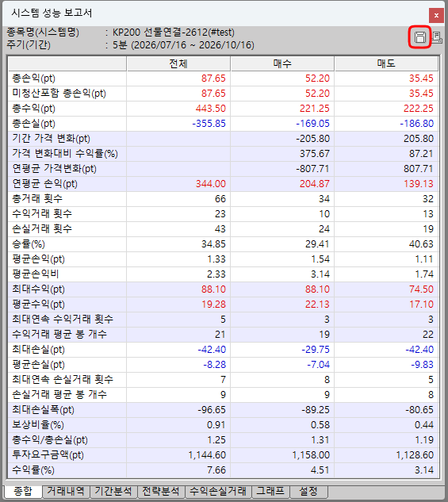Image resolution: width=448 pixels, height=502 pixels.
Task: Select the 평균손익비 row label
Action: tap(36, 274)
